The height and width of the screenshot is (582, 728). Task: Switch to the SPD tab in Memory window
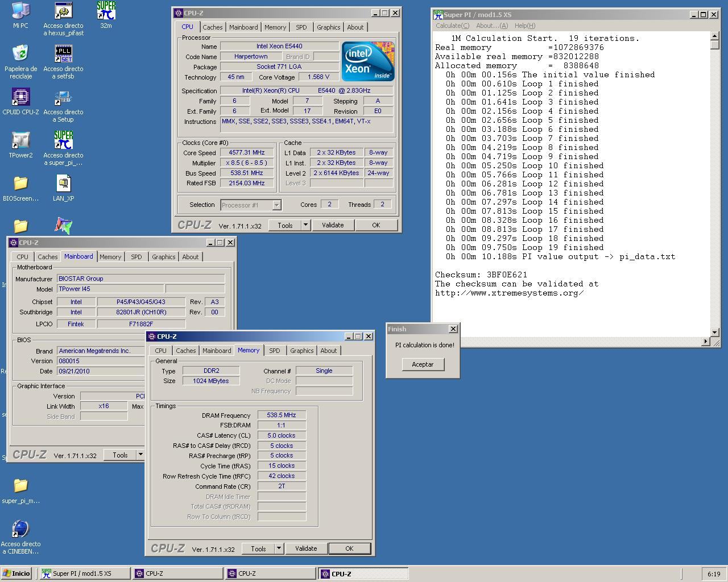click(x=274, y=351)
